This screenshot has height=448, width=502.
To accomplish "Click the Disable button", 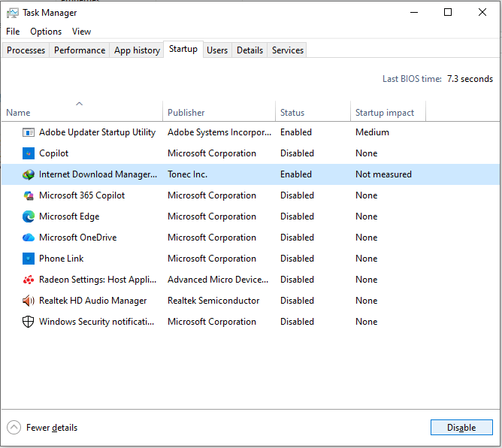I will click(461, 428).
